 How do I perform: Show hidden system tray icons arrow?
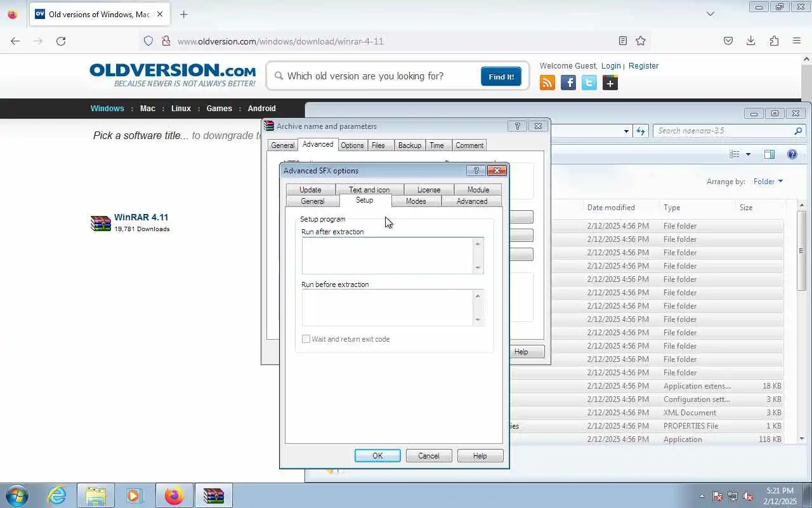pos(702,496)
